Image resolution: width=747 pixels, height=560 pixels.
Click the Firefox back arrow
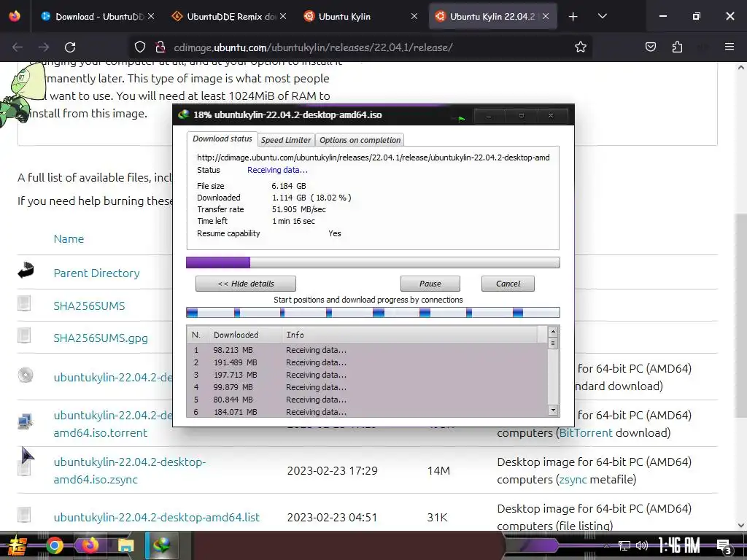tap(18, 47)
